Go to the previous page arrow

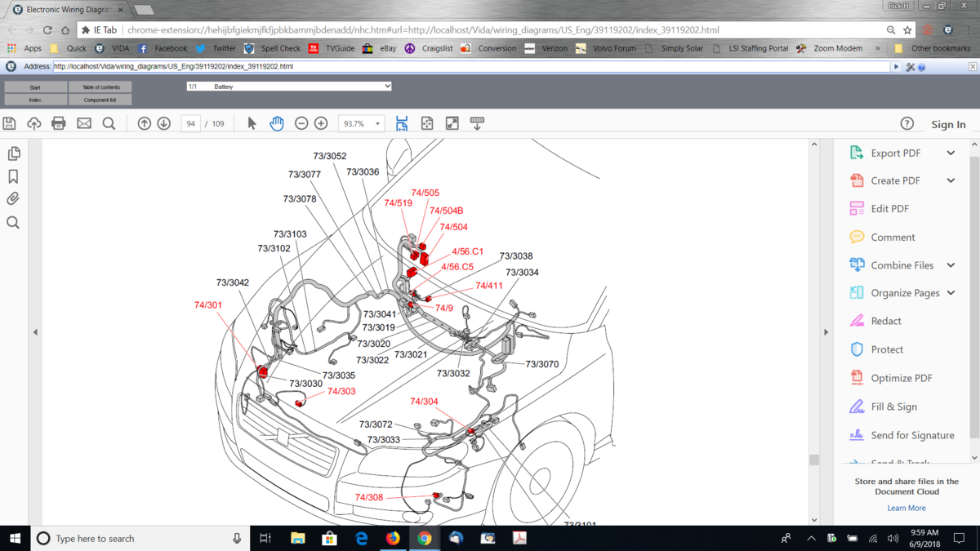(144, 123)
